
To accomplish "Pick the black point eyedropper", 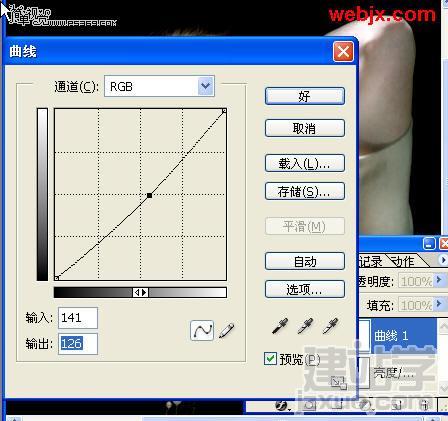I will (x=280, y=326).
